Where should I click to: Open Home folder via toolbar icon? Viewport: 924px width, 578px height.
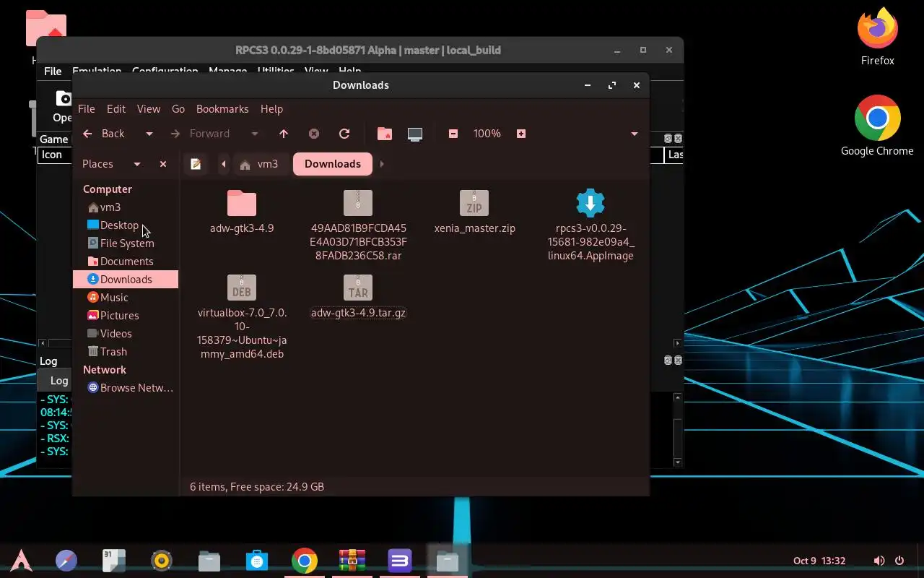click(x=385, y=134)
